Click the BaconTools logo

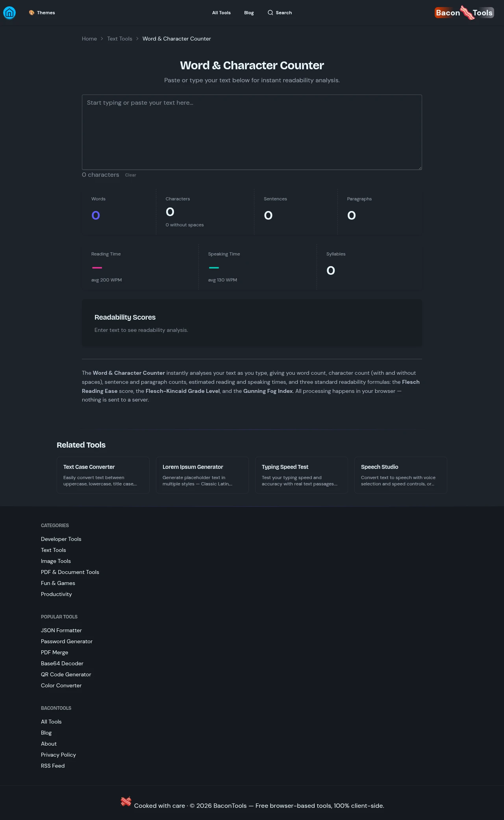(x=464, y=13)
